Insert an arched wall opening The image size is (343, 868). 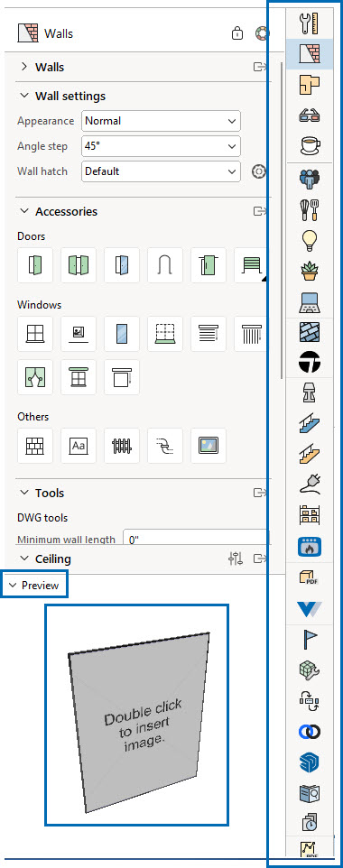pos(165,265)
